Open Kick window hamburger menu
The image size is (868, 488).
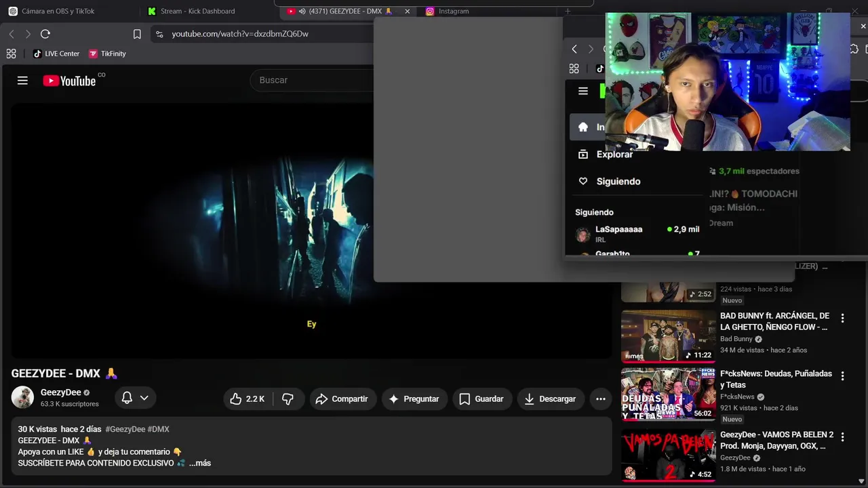click(583, 91)
